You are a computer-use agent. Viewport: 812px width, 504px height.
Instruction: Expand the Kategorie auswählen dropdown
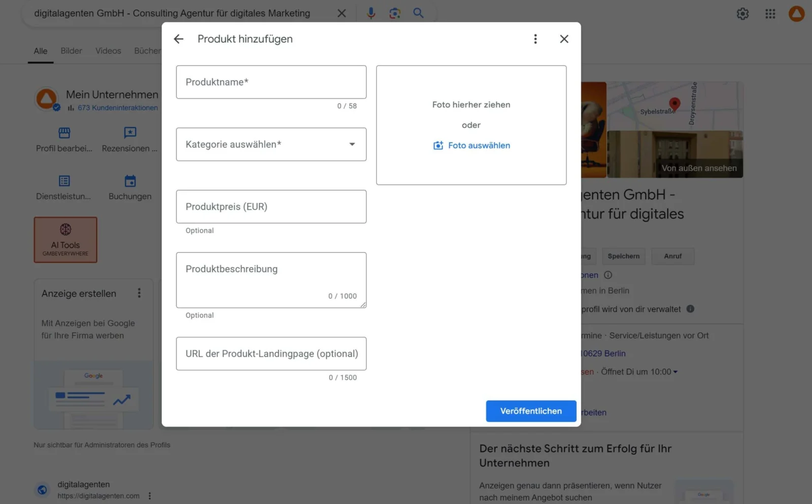(271, 145)
